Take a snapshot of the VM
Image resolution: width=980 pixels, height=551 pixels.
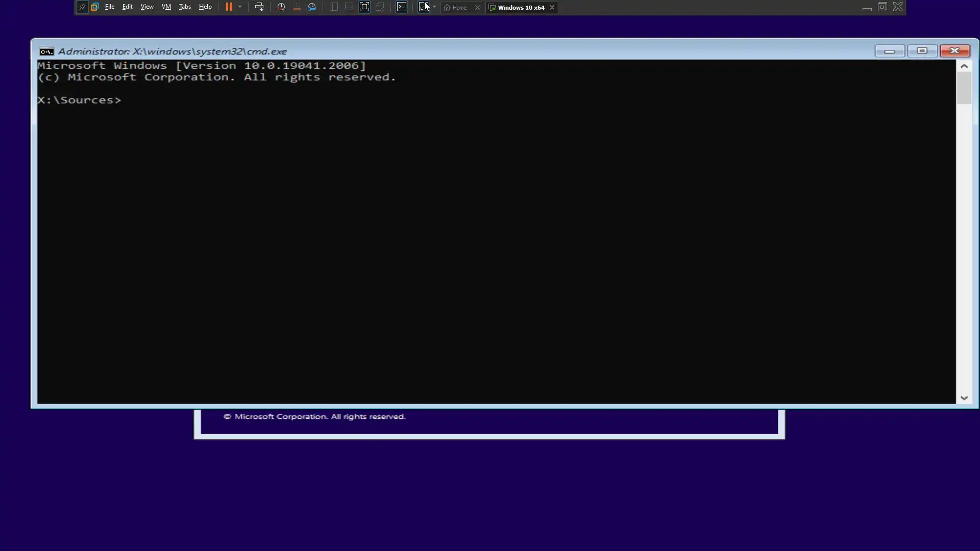click(281, 7)
